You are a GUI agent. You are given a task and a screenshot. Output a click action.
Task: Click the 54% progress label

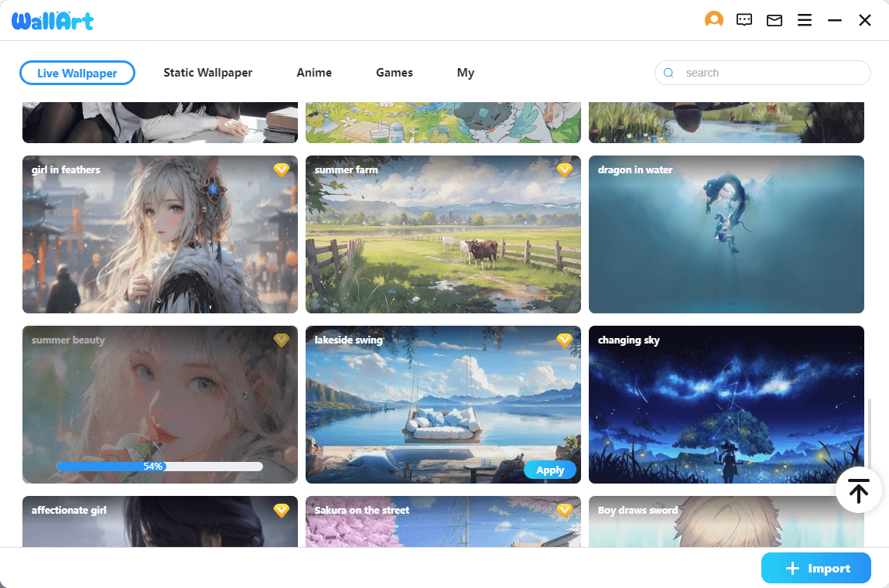[x=153, y=466]
